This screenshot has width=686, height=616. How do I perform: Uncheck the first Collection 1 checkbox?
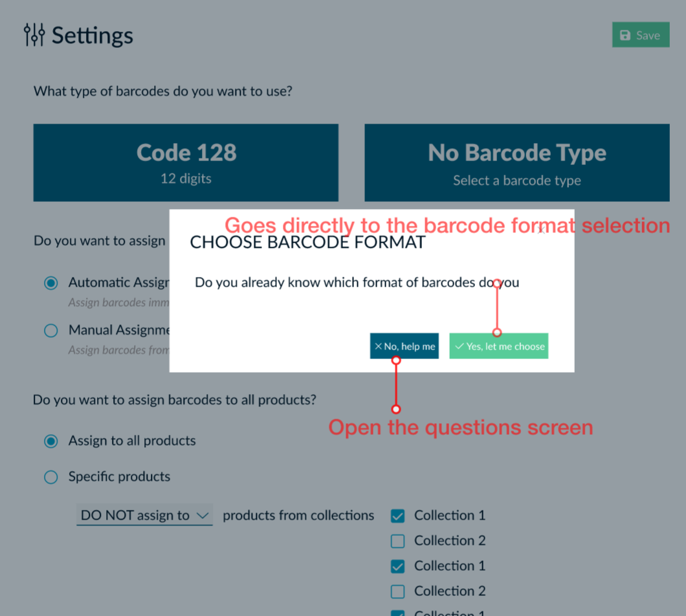pos(398,516)
